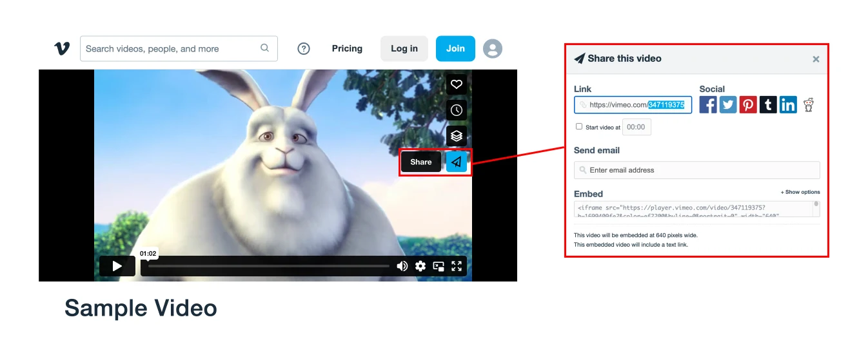The width and height of the screenshot is (868, 353).
Task: Enter fullscreen mode icon
Action: click(457, 266)
